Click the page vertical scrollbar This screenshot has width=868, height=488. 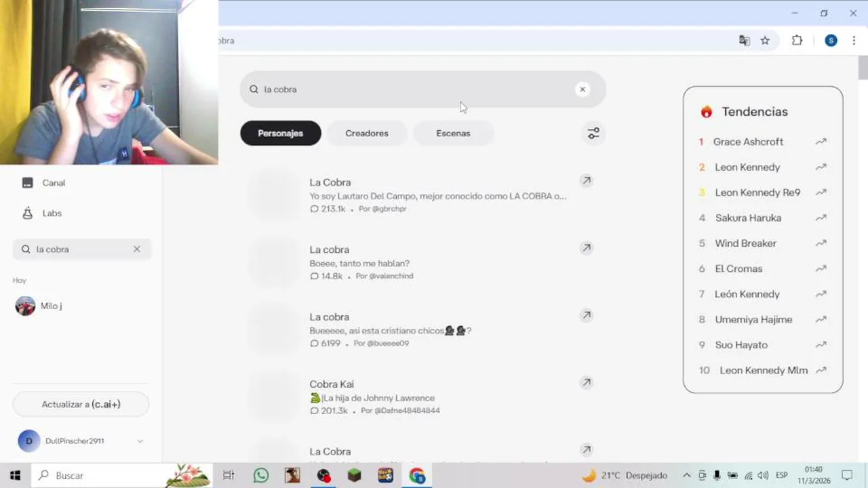coord(863,68)
